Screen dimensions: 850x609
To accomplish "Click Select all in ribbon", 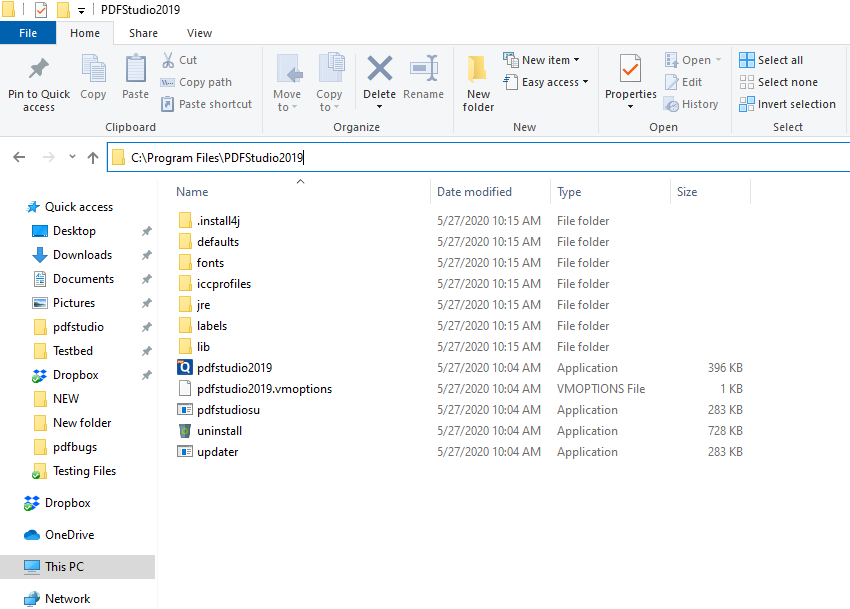I will pos(771,60).
